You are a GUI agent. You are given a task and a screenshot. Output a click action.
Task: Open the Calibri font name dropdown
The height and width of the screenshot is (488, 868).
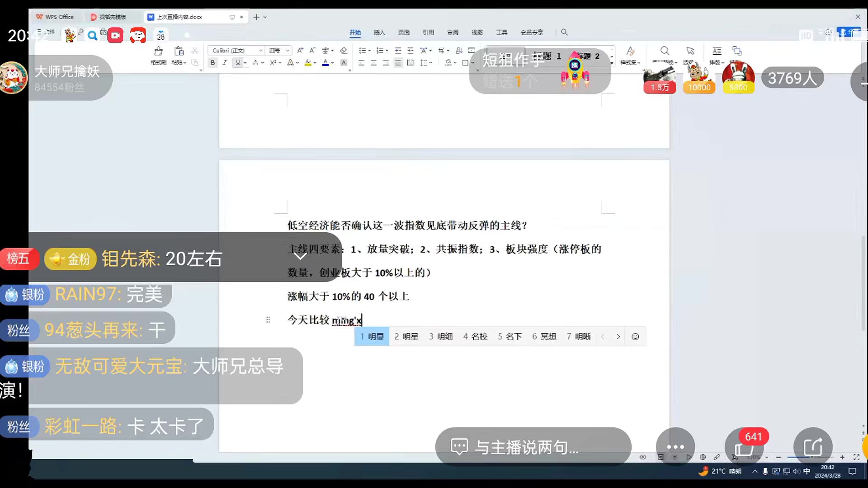click(x=260, y=51)
